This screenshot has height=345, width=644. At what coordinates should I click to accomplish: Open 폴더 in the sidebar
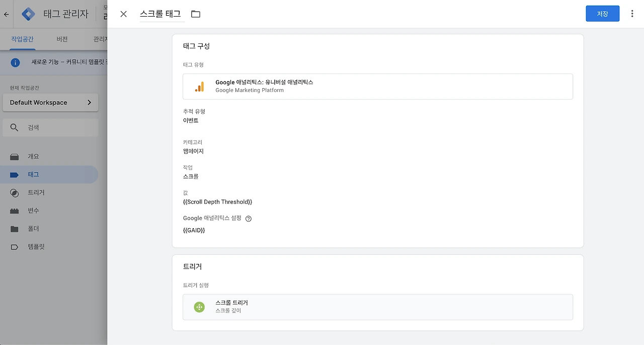(x=50, y=229)
